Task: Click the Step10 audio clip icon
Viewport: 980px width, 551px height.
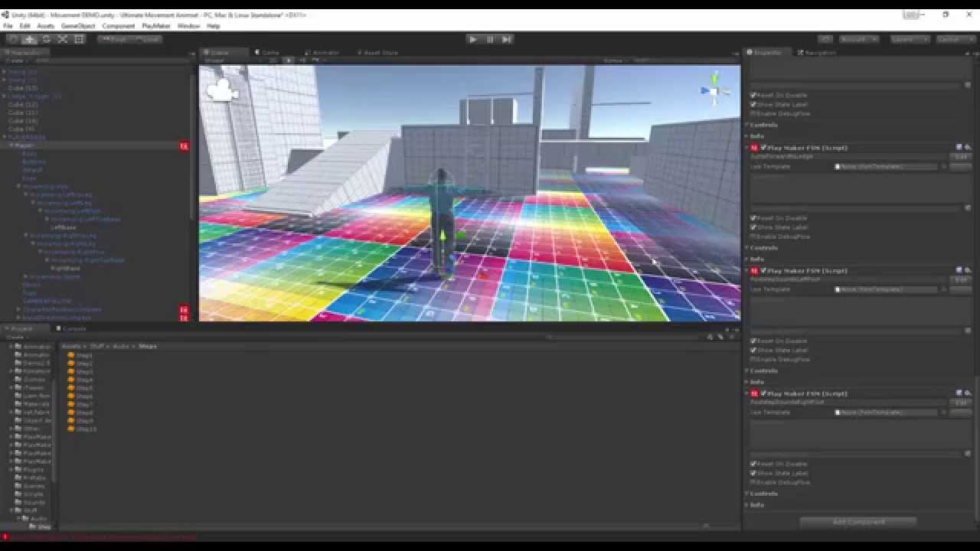Action: [x=70, y=429]
